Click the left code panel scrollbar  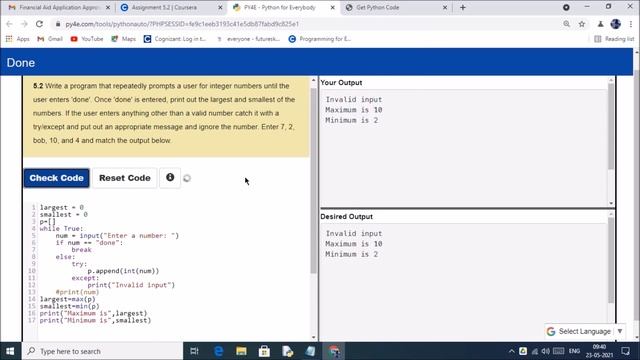(313, 180)
